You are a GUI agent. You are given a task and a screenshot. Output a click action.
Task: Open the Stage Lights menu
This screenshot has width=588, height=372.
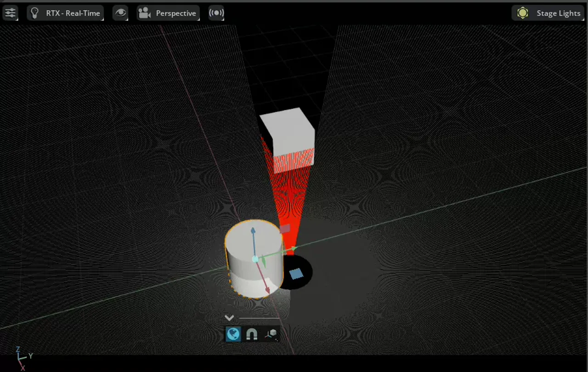[558, 13]
